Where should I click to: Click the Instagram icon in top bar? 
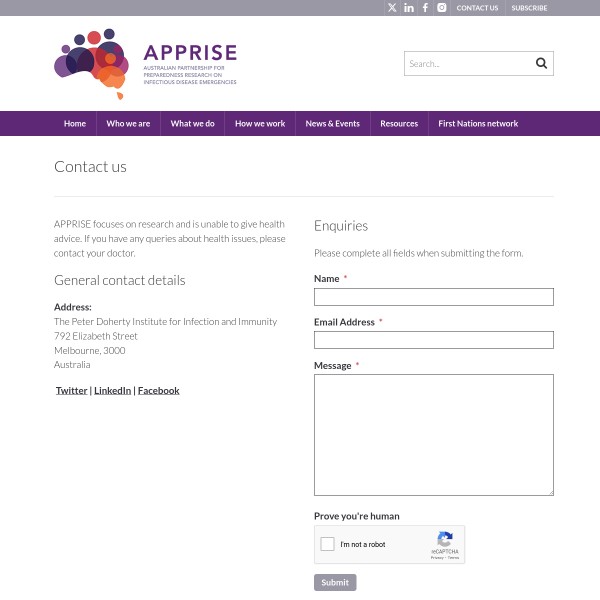pos(442,8)
